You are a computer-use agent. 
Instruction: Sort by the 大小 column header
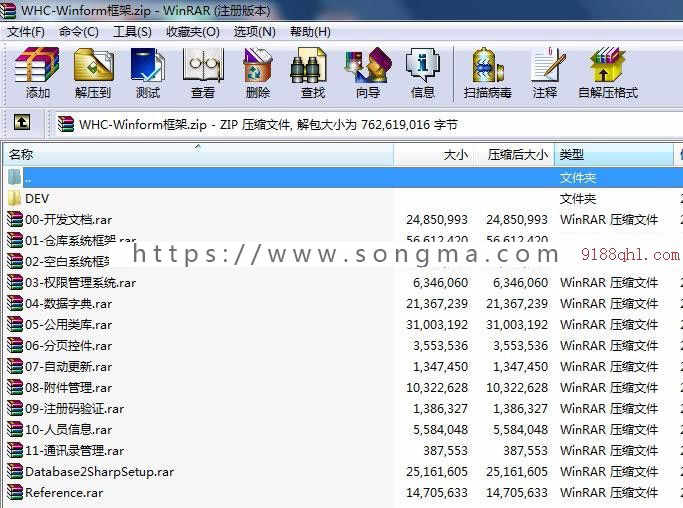tap(433, 155)
